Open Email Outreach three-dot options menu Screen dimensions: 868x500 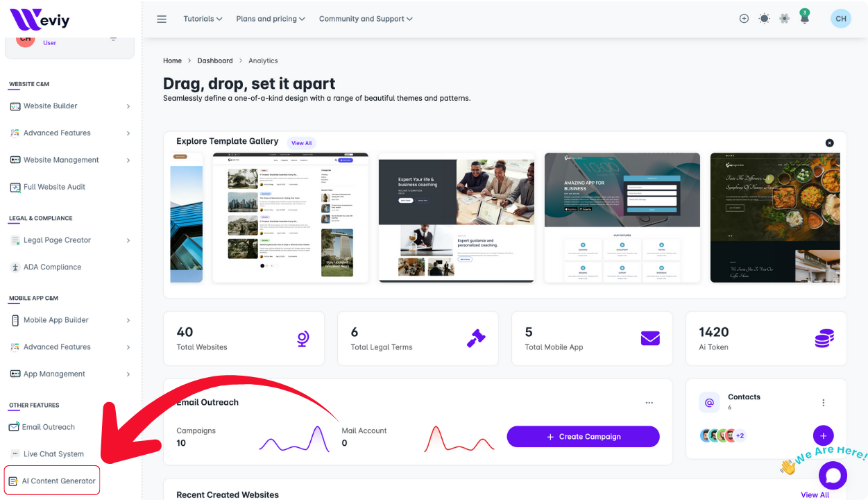point(649,403)
